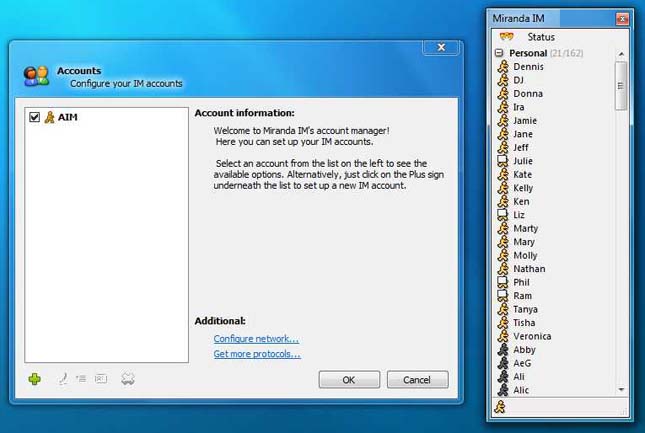Image resolution: width=645 pixels, height=433 pixels.
Task: Uncheck the AIM account checkbox
Action: [35, 117]
